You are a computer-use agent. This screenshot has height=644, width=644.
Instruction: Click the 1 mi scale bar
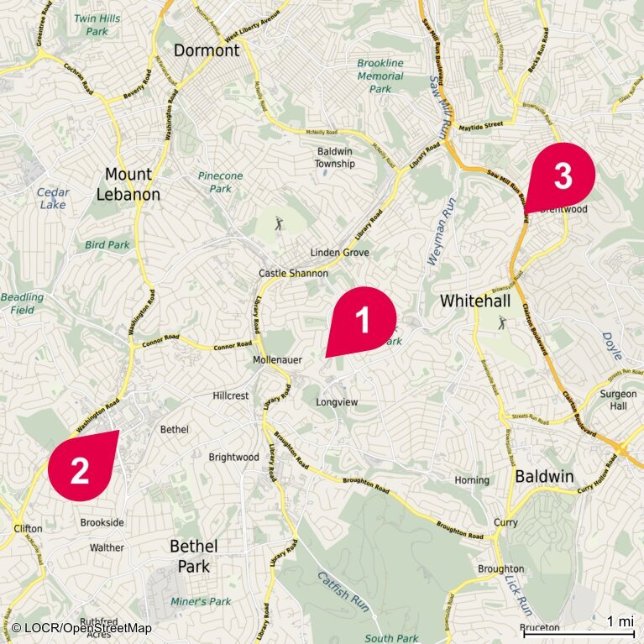[x=579, y=628]
